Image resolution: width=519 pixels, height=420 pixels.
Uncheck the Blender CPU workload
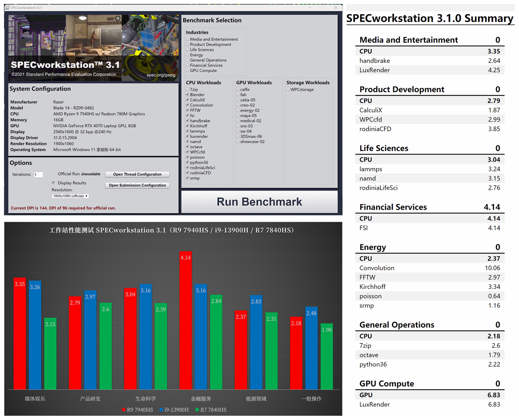187,95
